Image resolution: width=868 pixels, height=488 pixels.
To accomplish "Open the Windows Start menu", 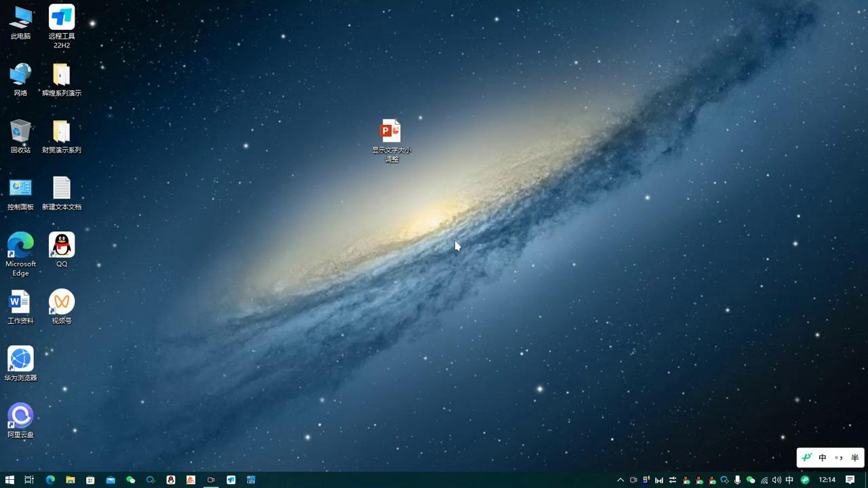I will [x=9, y=480].
